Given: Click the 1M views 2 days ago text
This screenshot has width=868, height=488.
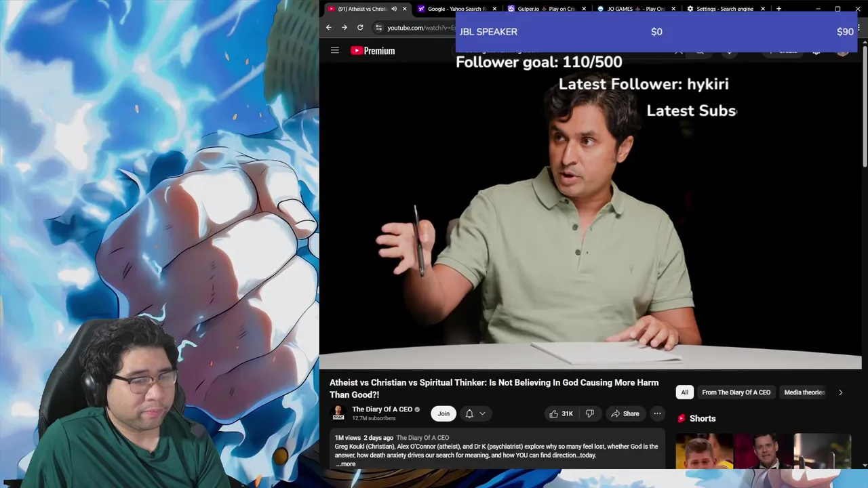Looking at the screenshot, I should [x=363, y=438].
